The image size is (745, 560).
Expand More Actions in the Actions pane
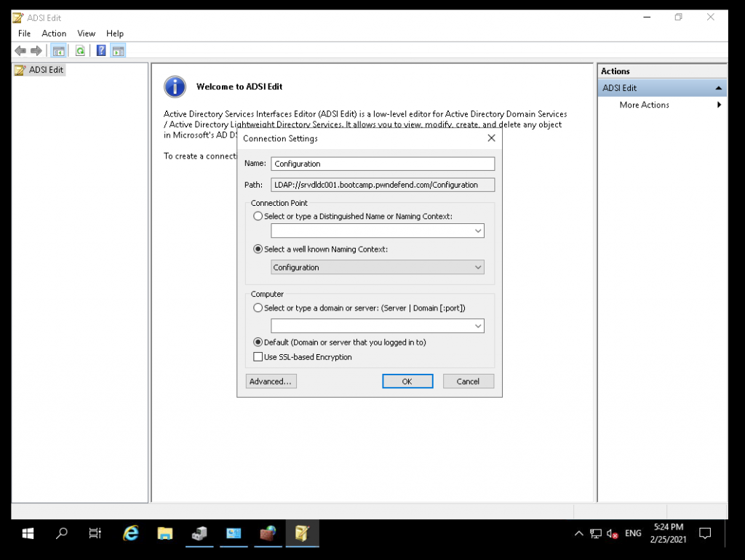tap(645, 105)
